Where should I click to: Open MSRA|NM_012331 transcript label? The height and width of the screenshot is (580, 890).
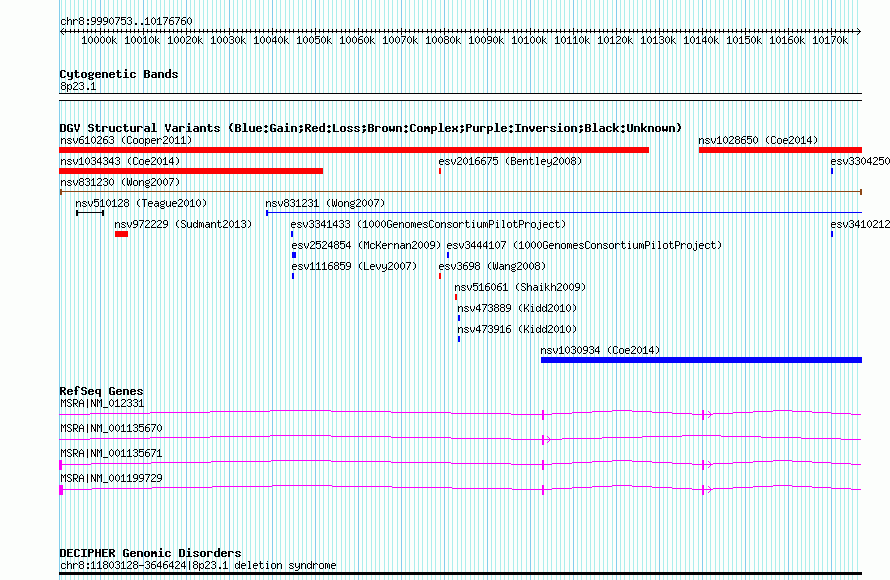click(102, 404)
